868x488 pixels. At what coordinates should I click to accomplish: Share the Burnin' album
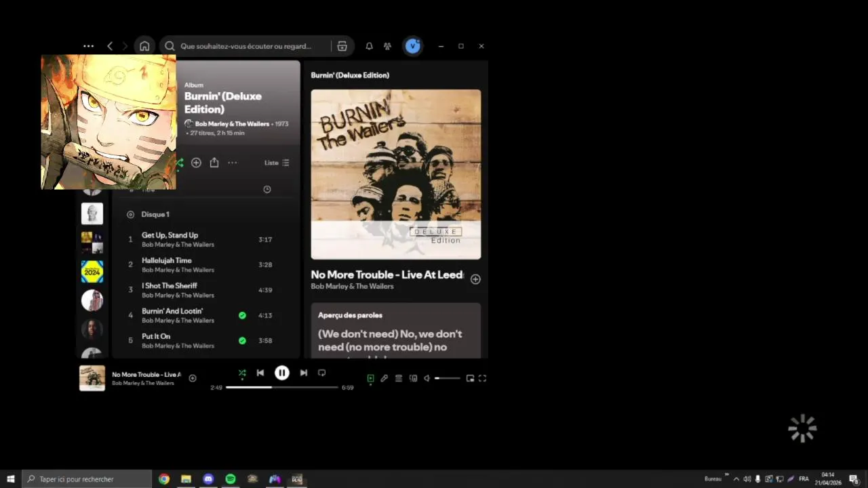[x=214, y=163]
